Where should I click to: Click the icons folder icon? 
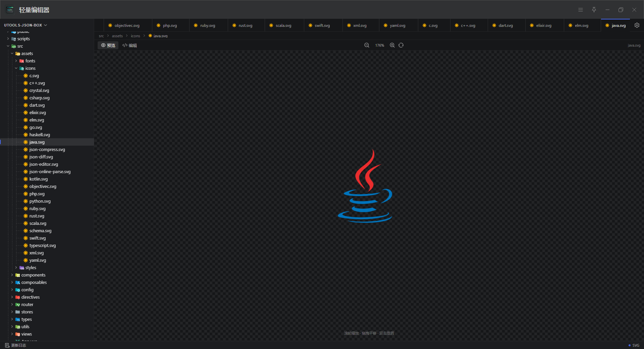pyautogui.click(x=22, y=68)
